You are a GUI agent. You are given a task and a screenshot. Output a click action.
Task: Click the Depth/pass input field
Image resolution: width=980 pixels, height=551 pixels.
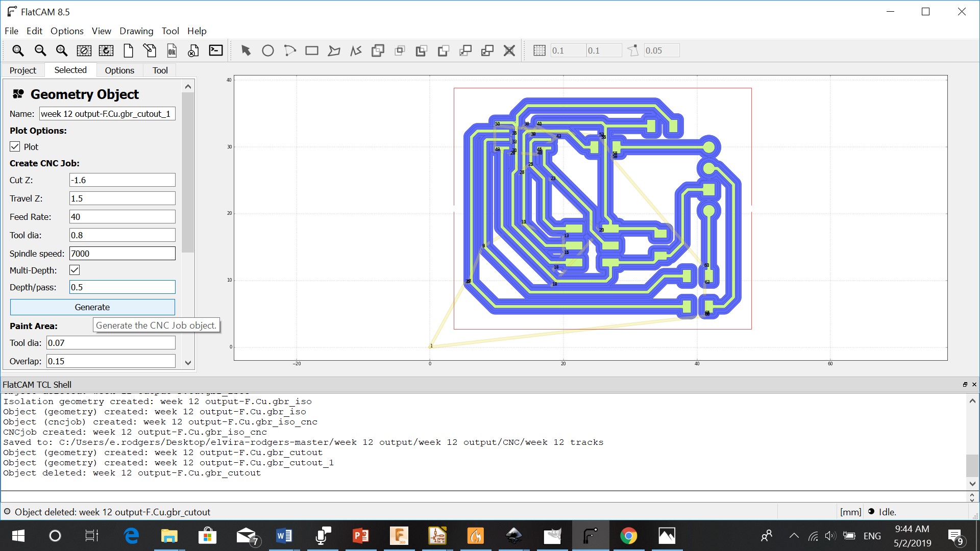click(x=122, y=287)
